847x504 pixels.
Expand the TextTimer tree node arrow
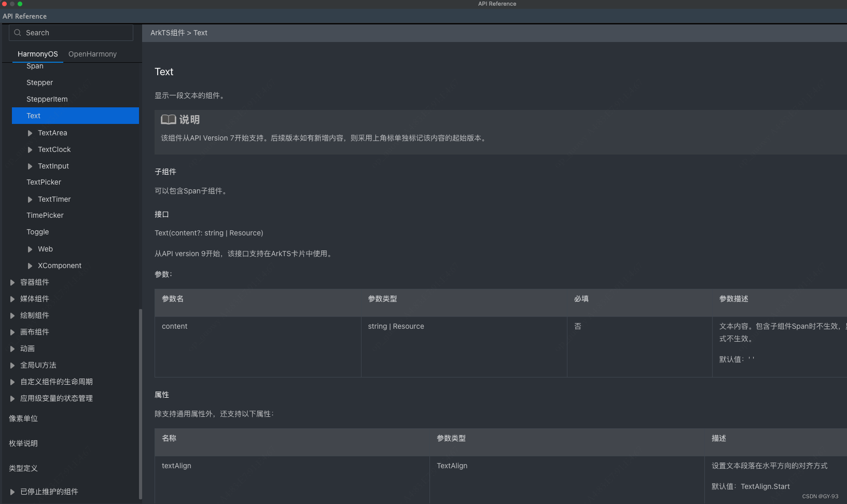[x=30, y=200]
